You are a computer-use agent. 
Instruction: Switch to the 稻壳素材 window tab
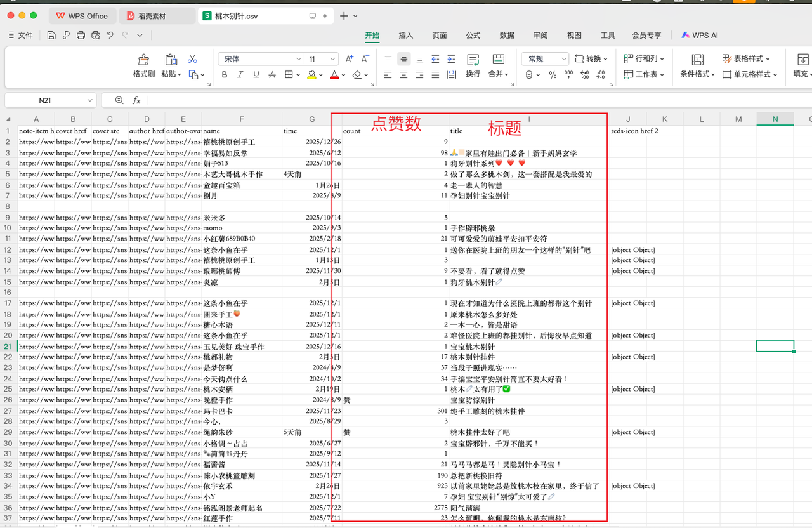157,15
